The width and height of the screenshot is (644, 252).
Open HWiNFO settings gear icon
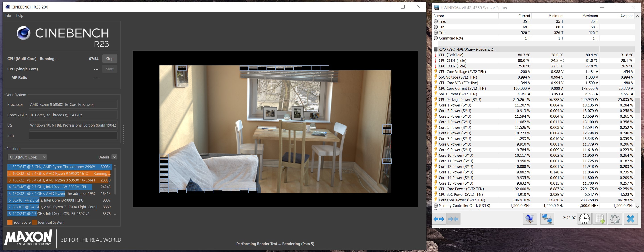coord(615,219)
